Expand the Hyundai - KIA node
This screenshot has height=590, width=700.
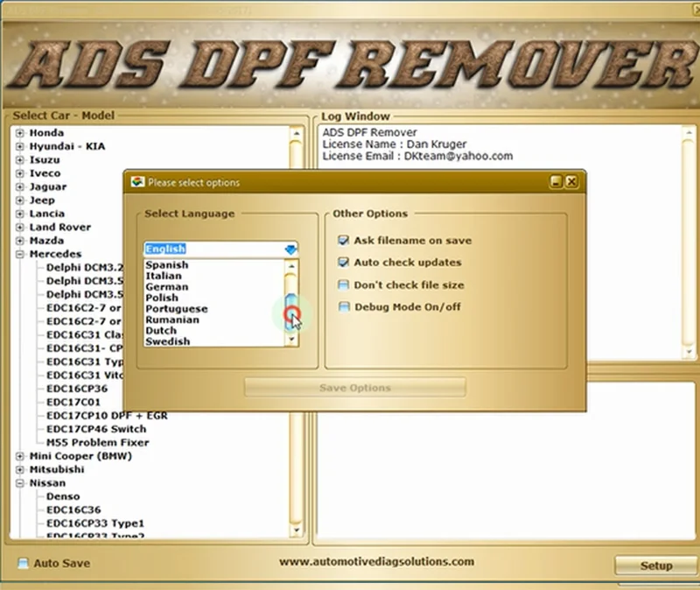(x=19, y=146)
